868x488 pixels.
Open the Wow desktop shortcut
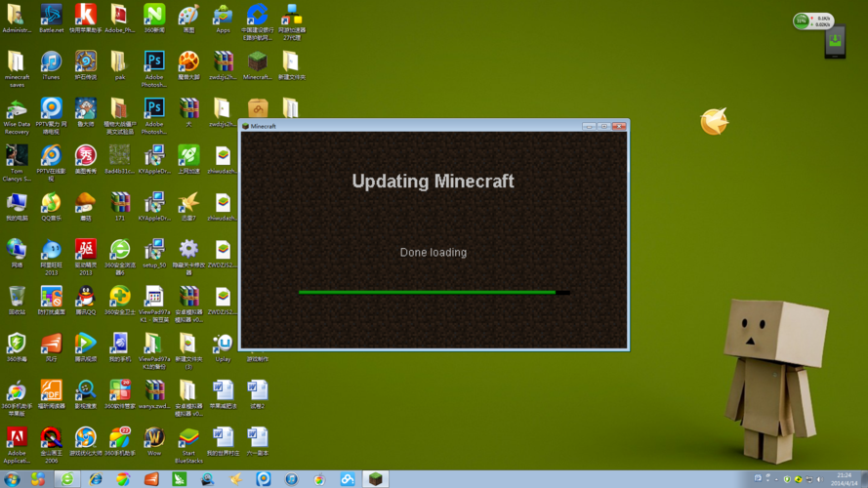click(154, 441)
